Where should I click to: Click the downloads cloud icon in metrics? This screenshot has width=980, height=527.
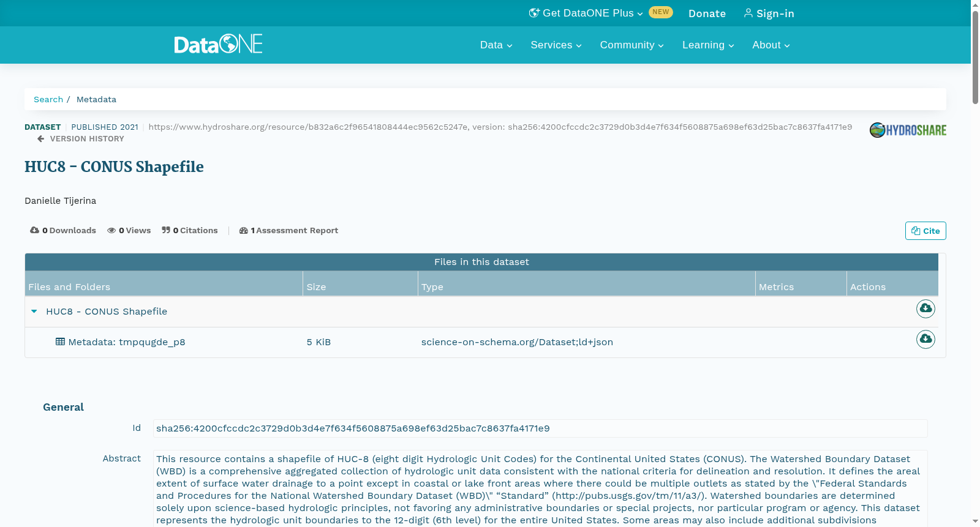click(34, 230)
